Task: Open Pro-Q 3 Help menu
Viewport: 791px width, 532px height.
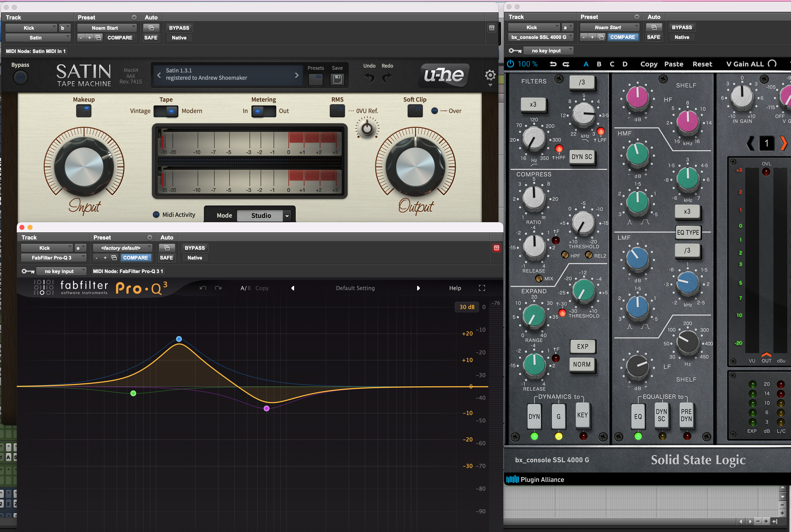Action: point(455,288)
